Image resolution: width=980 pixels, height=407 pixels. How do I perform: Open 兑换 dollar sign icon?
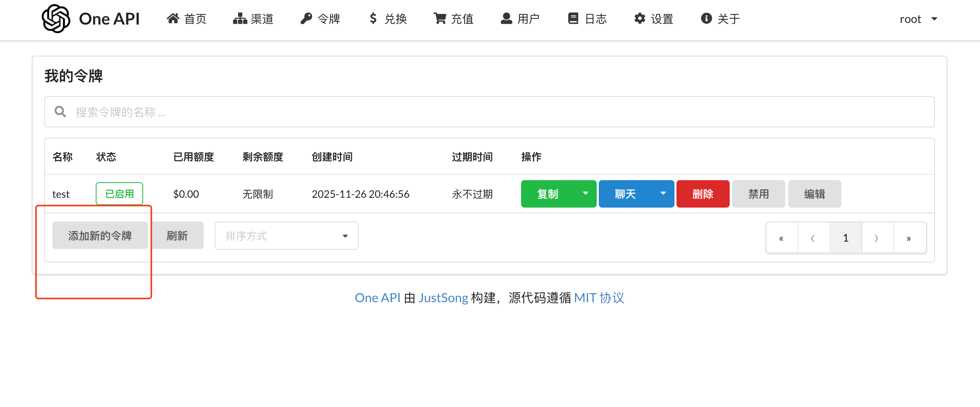pyautogui.click(x=373, y=18)
